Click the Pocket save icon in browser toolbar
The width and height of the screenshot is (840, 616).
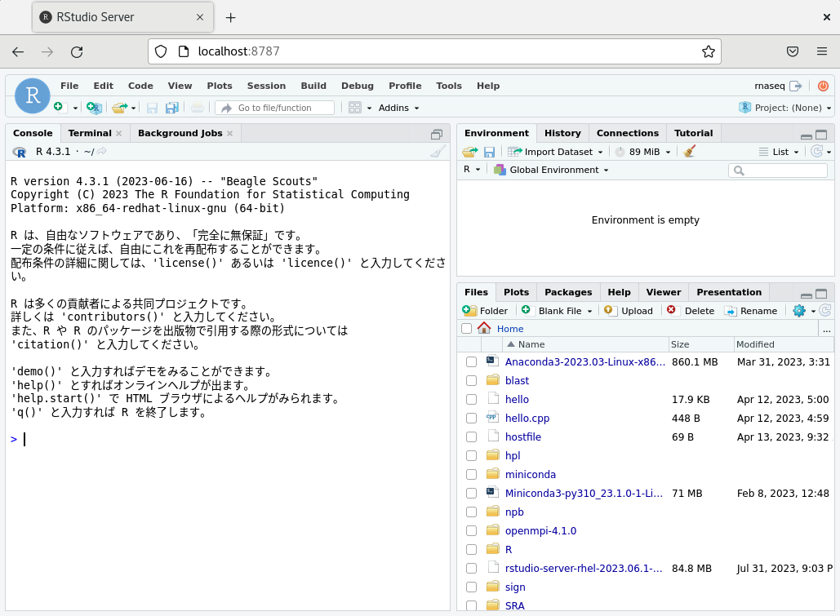pyautogui.click(x=793, y=51)
